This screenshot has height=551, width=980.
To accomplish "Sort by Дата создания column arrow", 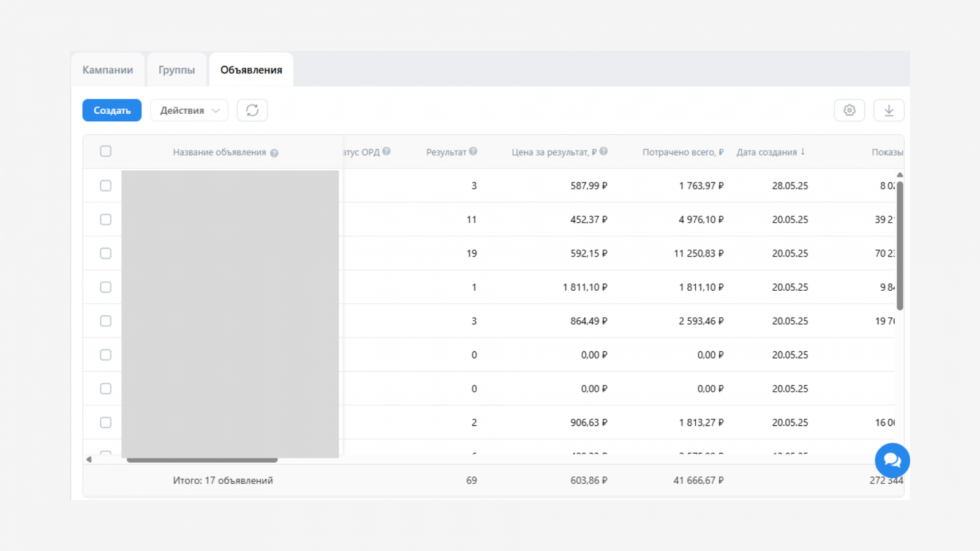I will [802, 152].
